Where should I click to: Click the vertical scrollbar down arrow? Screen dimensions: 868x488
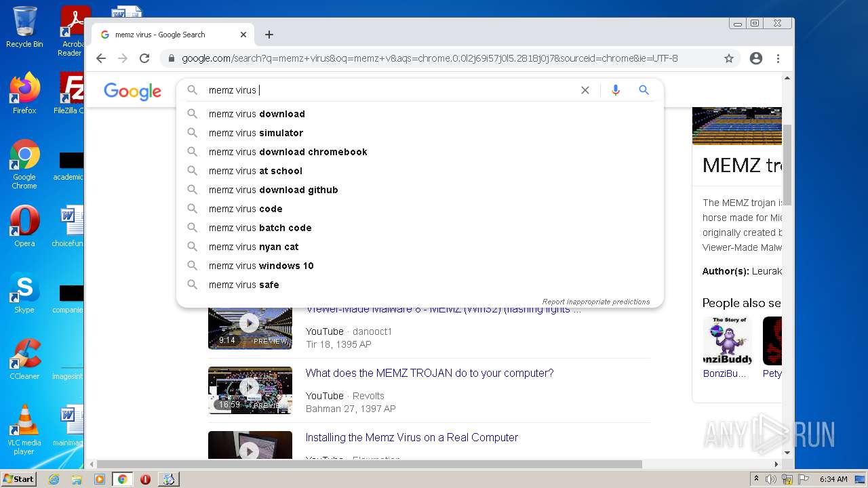787,453
